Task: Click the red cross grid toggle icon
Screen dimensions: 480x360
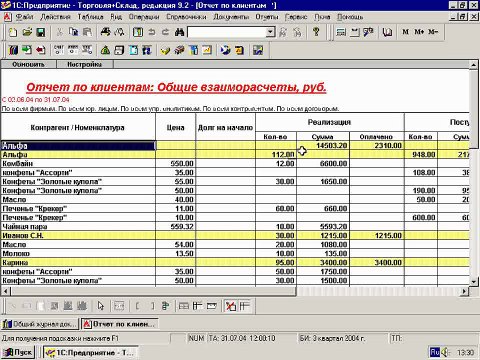Action: (x=231, y=306)
